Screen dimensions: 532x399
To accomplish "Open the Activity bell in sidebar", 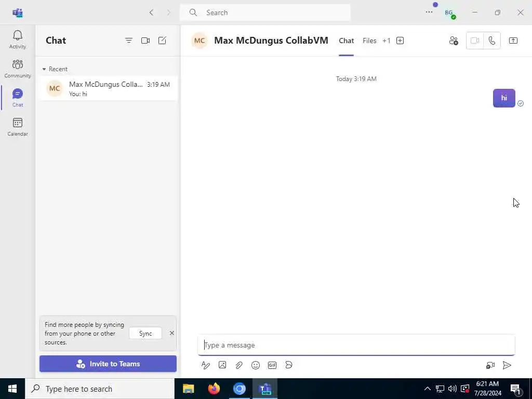I will tap(18, 39).
